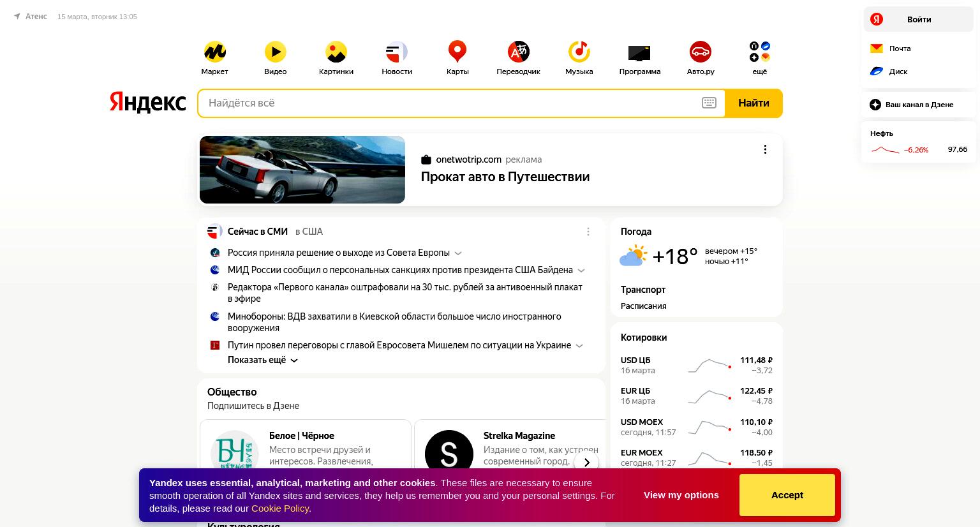This screenshot has width=980, height=527.
Task: Click the Белое | Чёрное channel avatar
Action: [235, 451]
